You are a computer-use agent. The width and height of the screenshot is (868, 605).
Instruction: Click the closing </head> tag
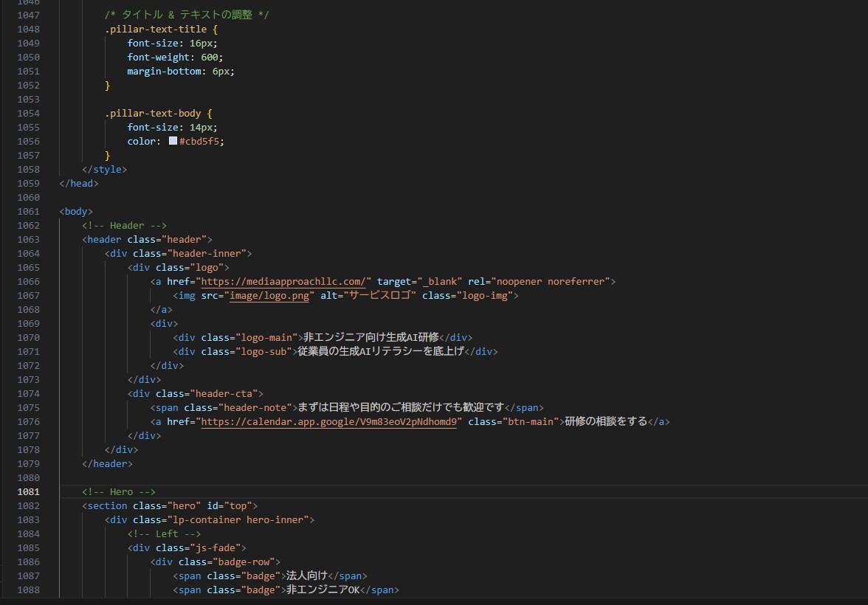[78, 183]
